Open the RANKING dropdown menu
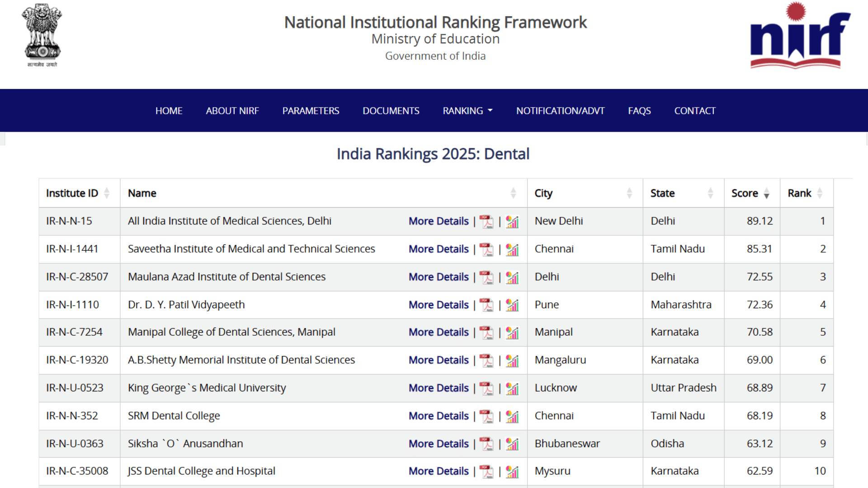868x488 pixels. (x=467, y=110)
